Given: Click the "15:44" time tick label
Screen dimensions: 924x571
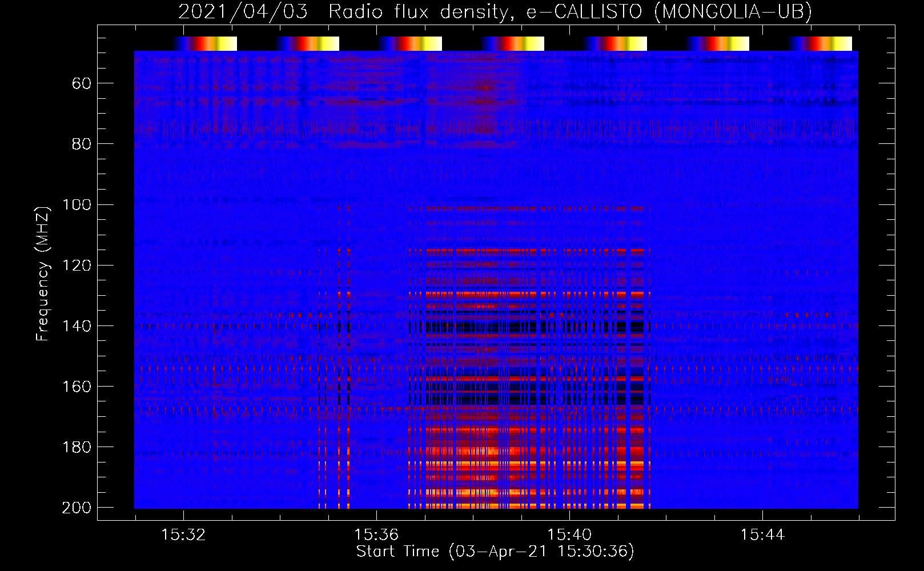Looking at the screenshot, I should tap(762, 535).
